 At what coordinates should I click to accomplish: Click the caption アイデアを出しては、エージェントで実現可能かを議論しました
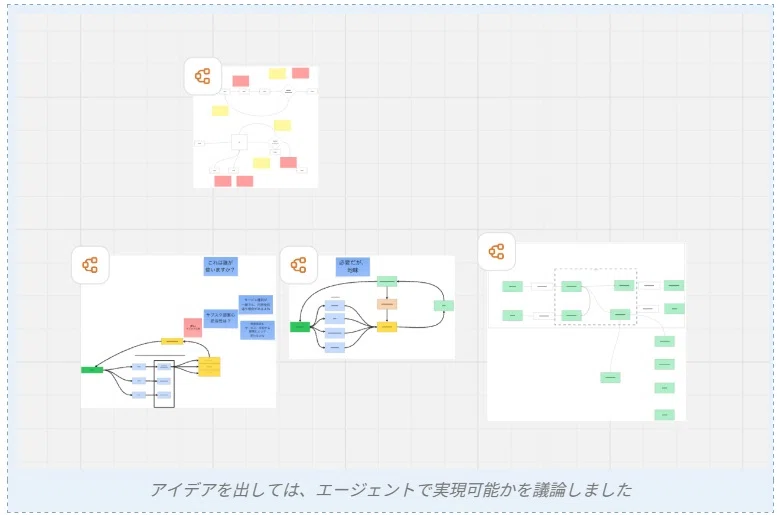[x=391, y=490]
